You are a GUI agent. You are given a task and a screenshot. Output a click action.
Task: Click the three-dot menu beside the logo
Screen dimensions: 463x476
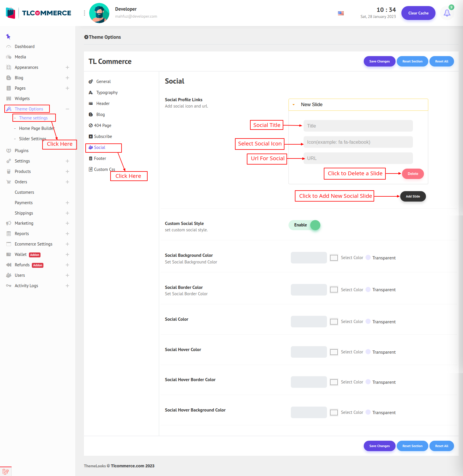coord(84,13)
